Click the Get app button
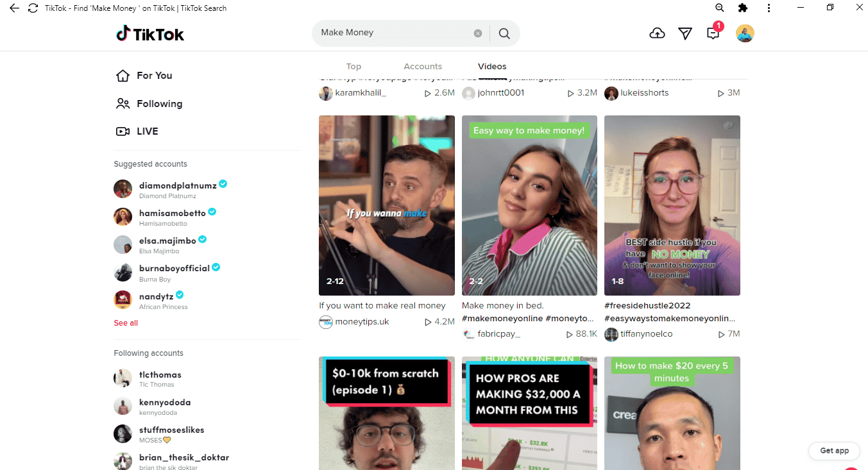This screenshot has height=470, width=868. tap(834, 451)
